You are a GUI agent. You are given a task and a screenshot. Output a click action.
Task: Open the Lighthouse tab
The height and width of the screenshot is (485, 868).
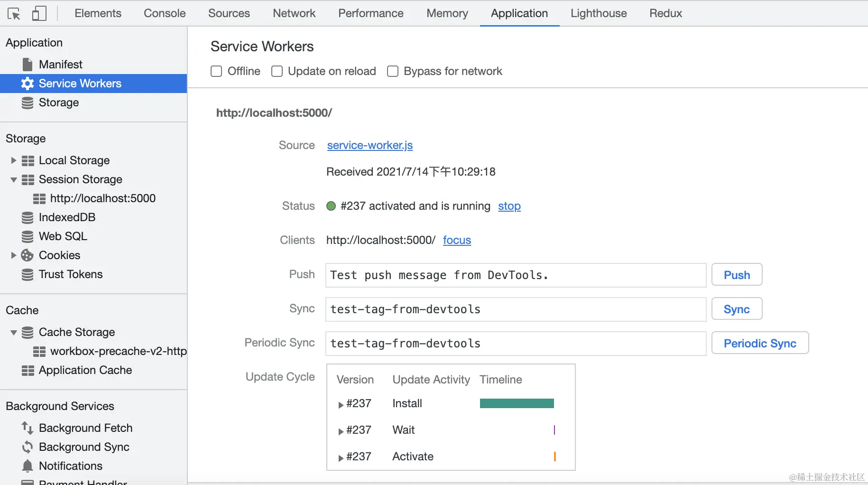599,13
